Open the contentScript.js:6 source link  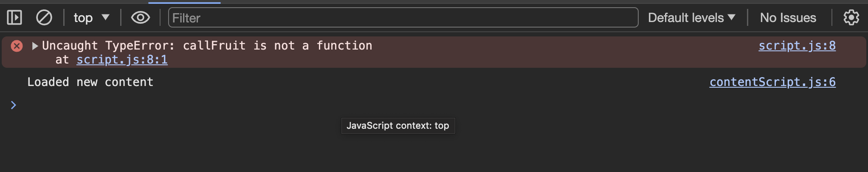772,82
